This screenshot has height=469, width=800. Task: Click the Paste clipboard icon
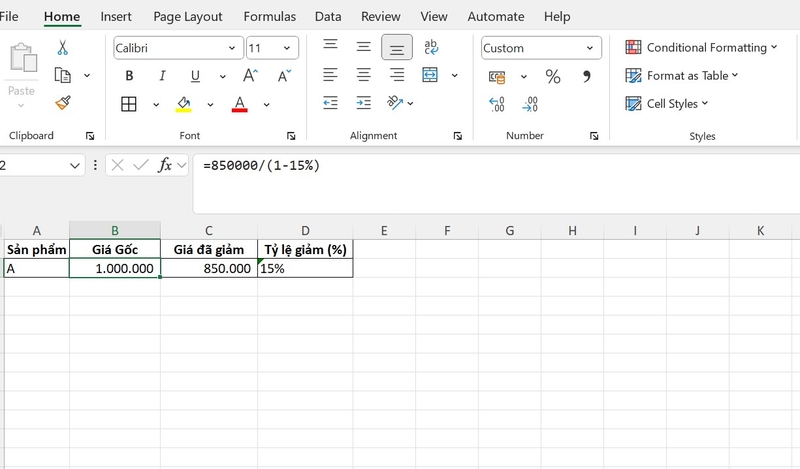tap(23, 57)
